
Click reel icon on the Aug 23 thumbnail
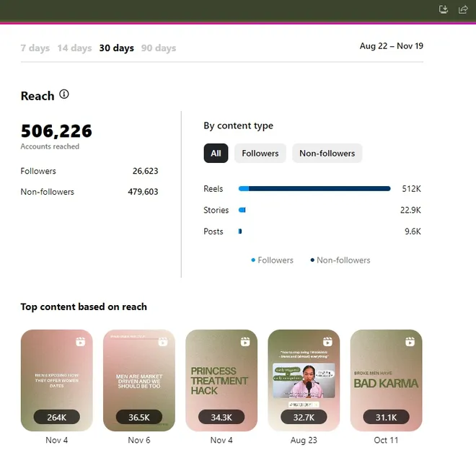(x=327, y=342)
